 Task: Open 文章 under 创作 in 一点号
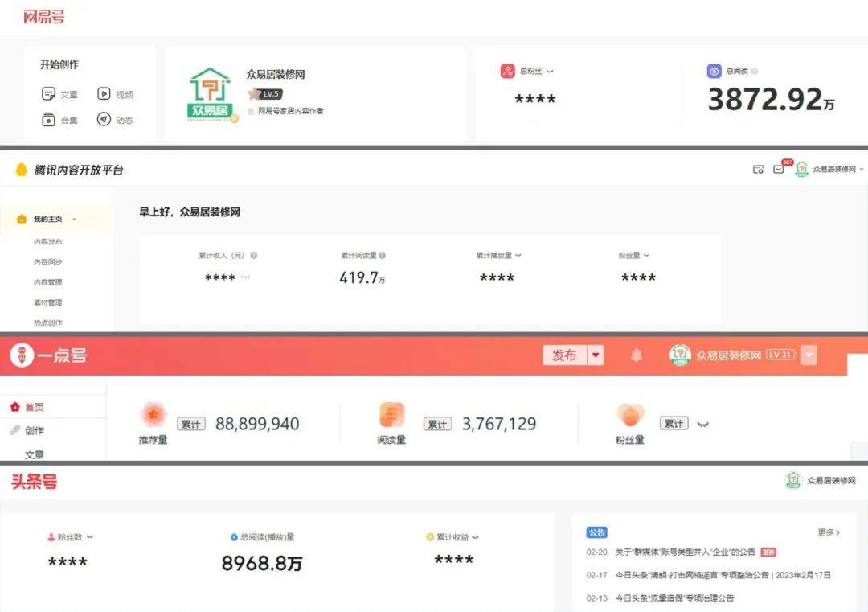click(35, 454)
